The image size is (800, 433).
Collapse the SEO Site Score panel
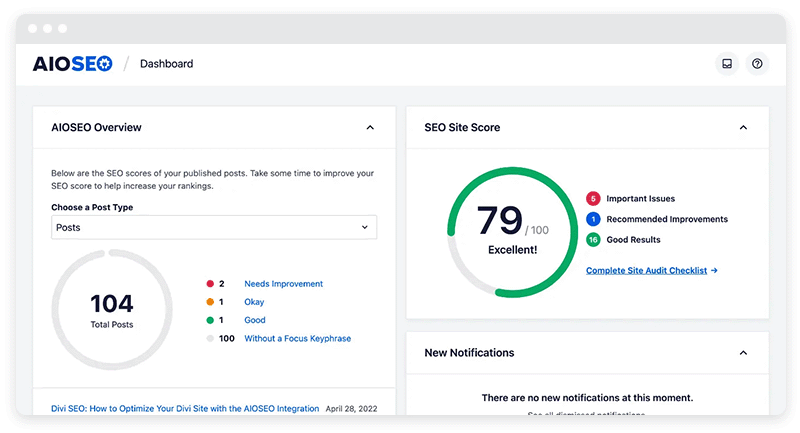pyautogui.click(x=743, y=128)
